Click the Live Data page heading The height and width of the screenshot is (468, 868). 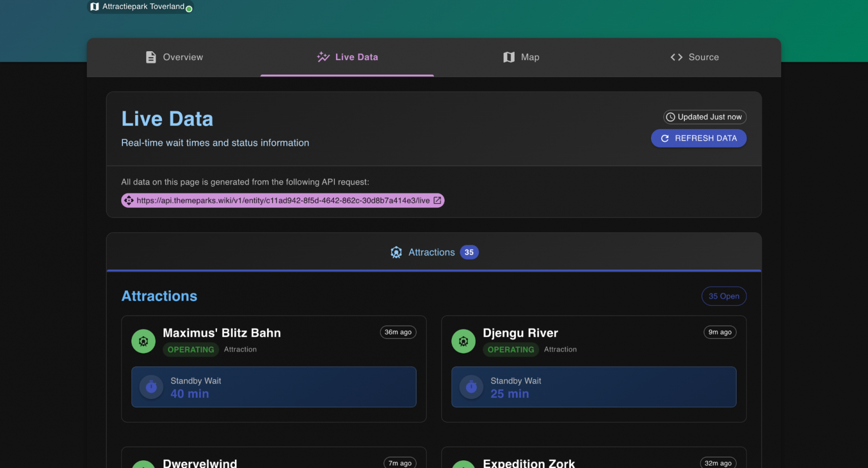click(167, 119)
